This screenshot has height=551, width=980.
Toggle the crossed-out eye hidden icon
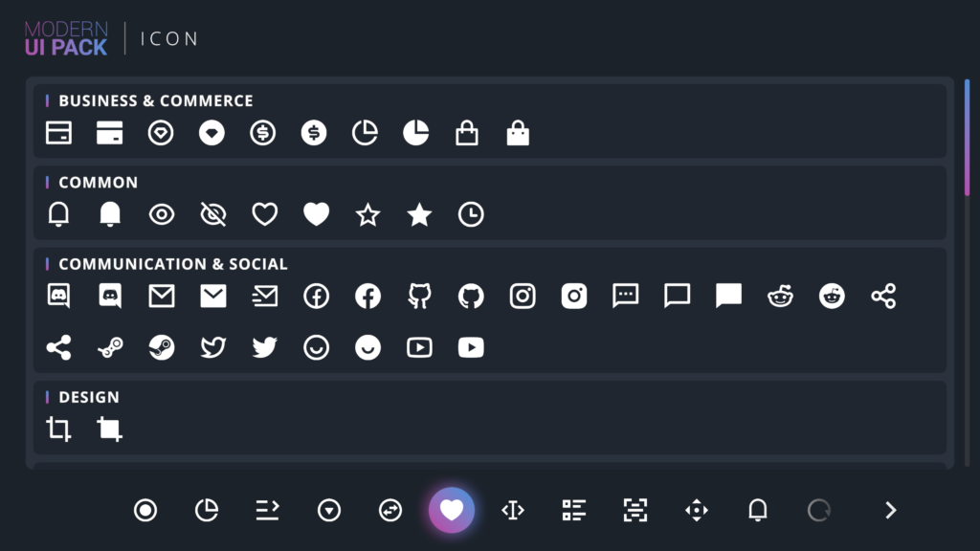212,214
